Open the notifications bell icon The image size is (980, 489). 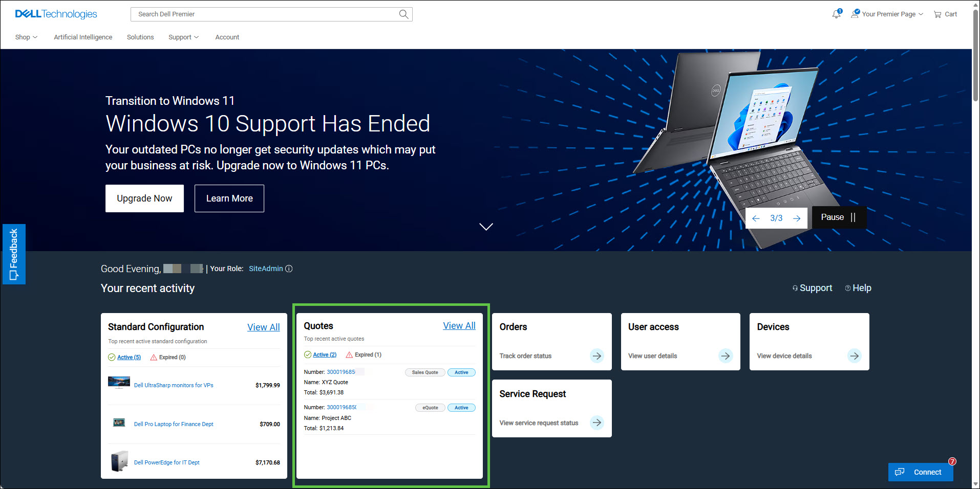tap(836, 14)
